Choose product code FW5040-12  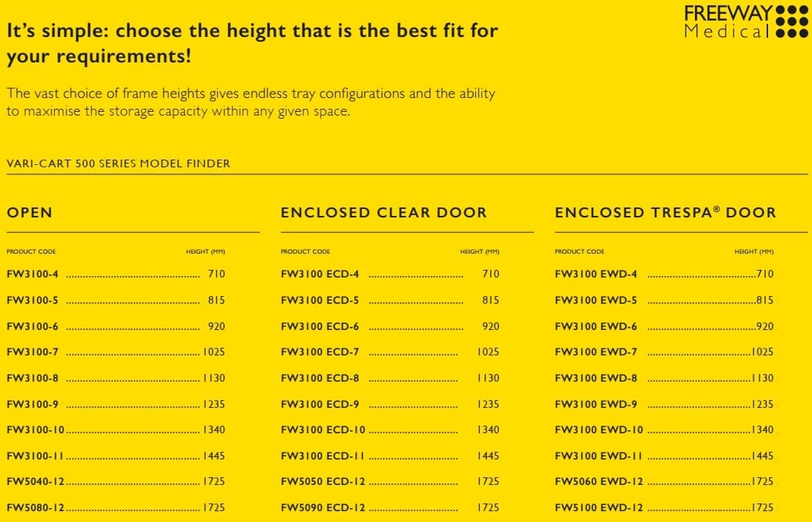tap(35, 481)
